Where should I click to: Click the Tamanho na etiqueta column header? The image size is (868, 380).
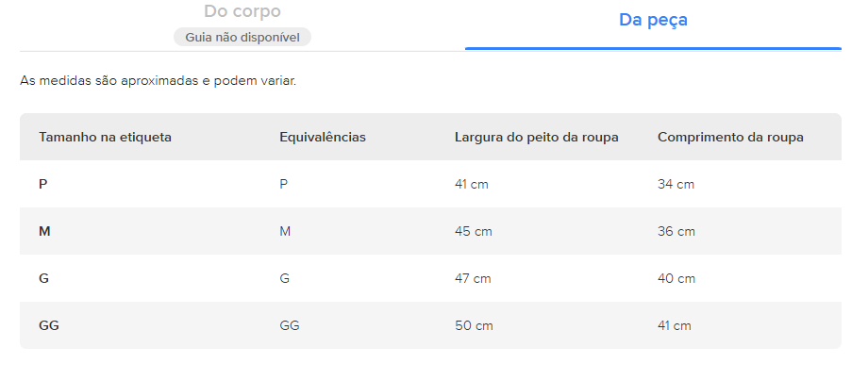coord(105,137)
